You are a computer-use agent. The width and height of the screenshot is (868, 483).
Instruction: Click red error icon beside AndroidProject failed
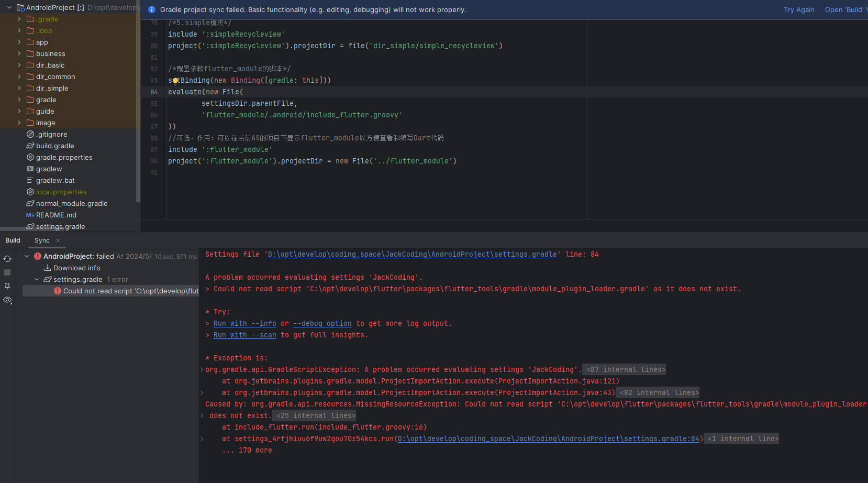click(x=38, y=256)
